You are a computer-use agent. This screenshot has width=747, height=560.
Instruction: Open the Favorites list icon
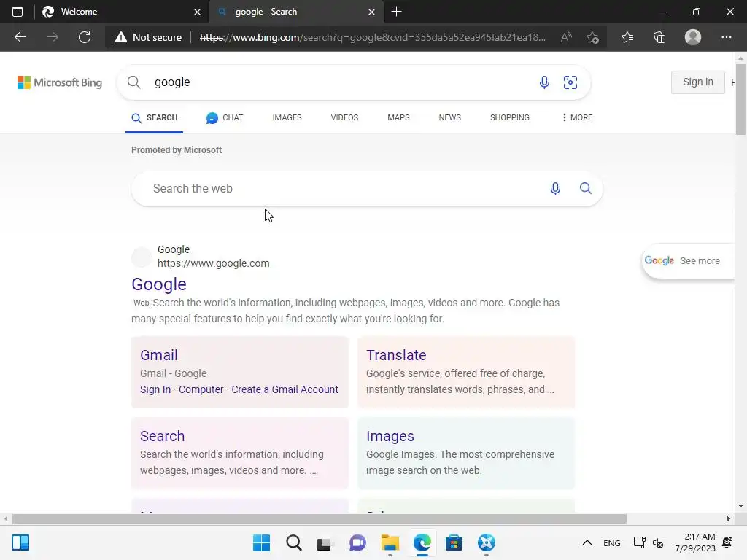click(x=627, y=37)
